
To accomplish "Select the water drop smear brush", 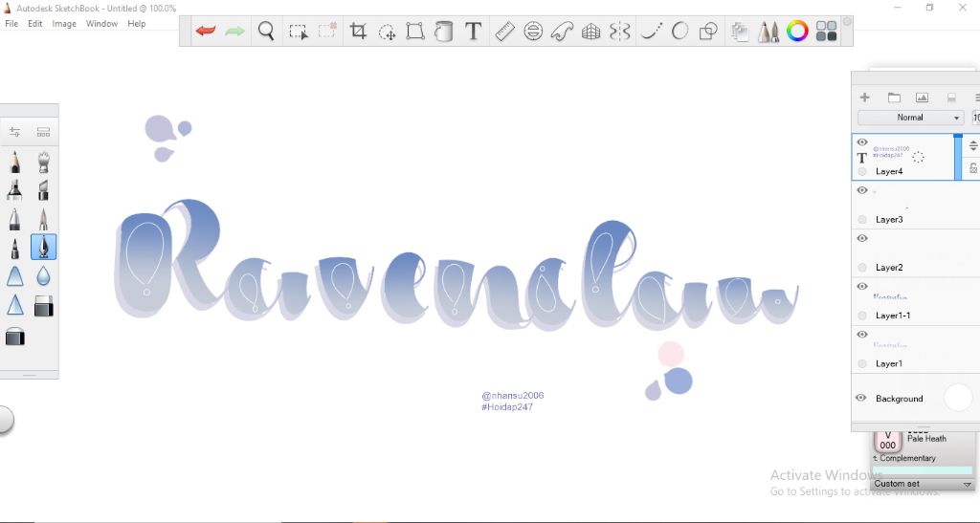I will 43,276.
